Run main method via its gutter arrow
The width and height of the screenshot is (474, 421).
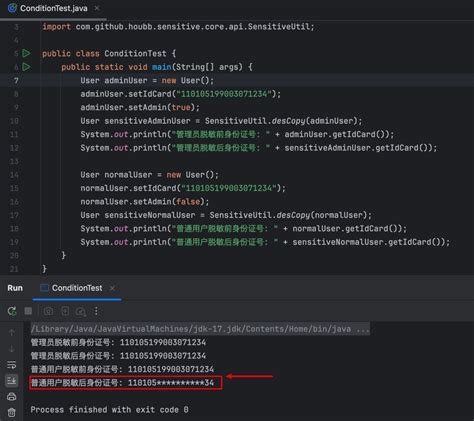tap(26, 67)
